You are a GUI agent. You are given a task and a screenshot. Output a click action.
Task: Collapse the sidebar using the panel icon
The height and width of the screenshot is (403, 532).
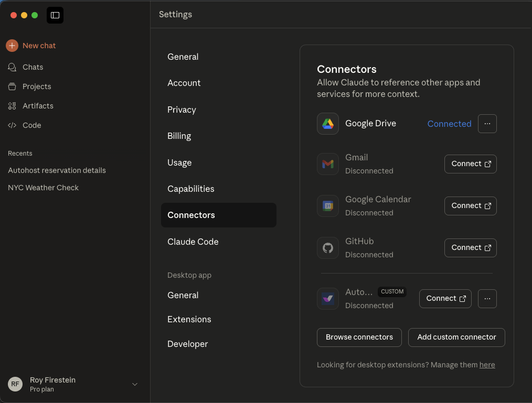55,15
